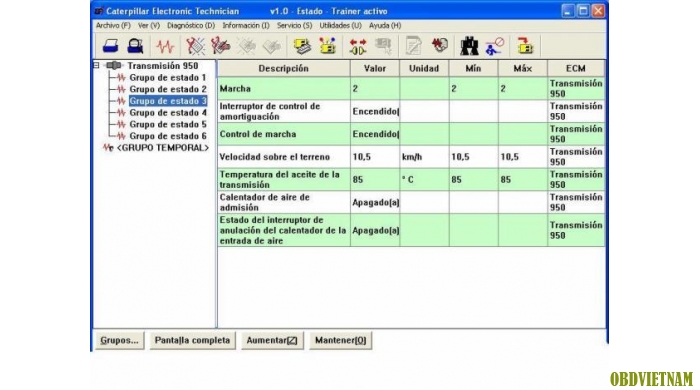Open Logged Diagnostic Codes toolbar icon
This screenshot has height=390, width=700.
[x=221, y=46]
